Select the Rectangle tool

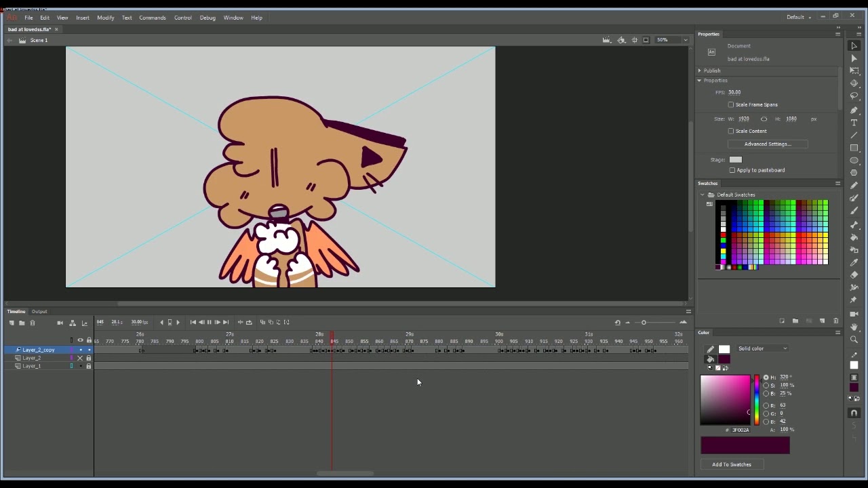(854, 147)
